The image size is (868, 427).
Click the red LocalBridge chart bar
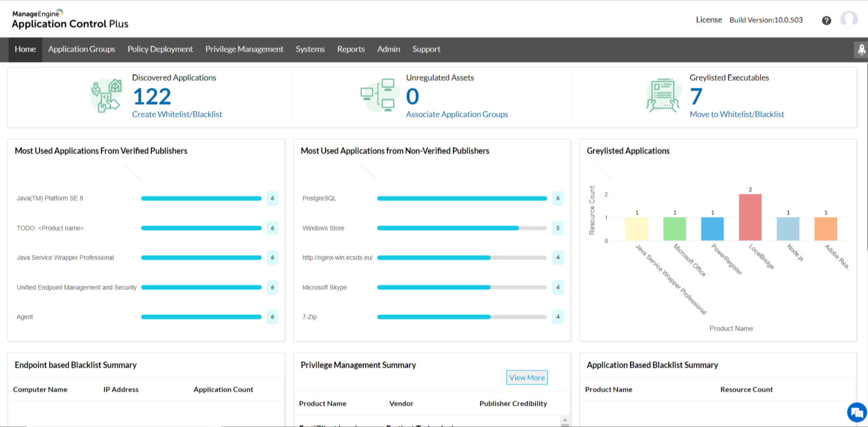750,217
